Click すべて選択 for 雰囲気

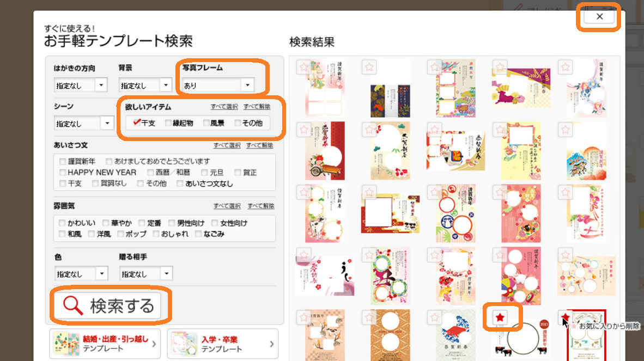[227, 206]
